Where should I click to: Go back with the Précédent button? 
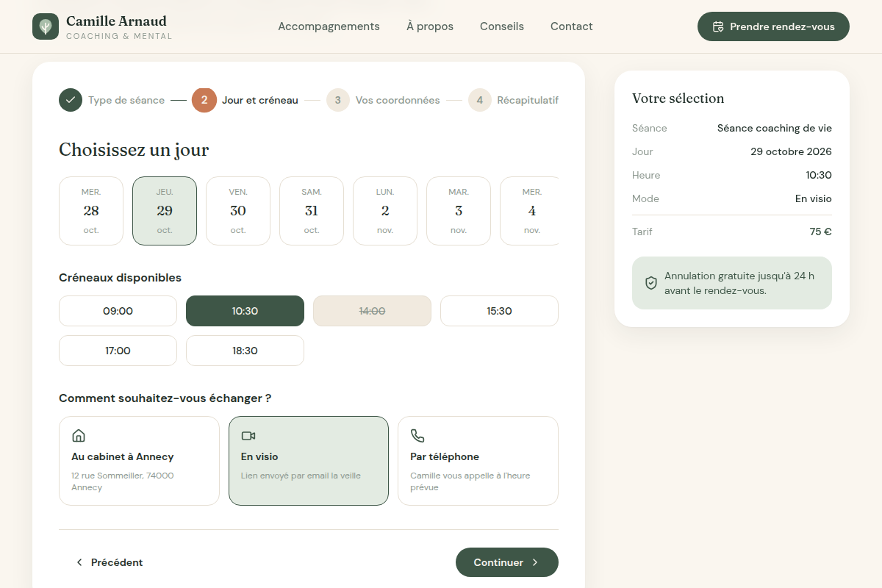click(109, 562)
